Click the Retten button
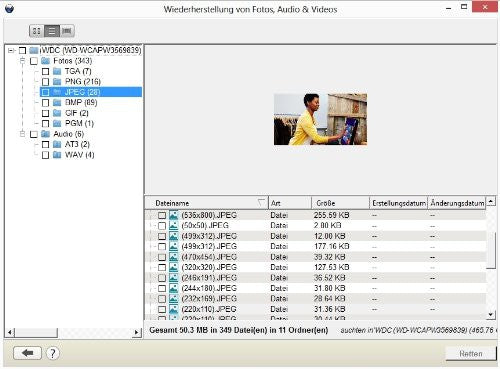500x369 pixels. (x=471, y=354)
